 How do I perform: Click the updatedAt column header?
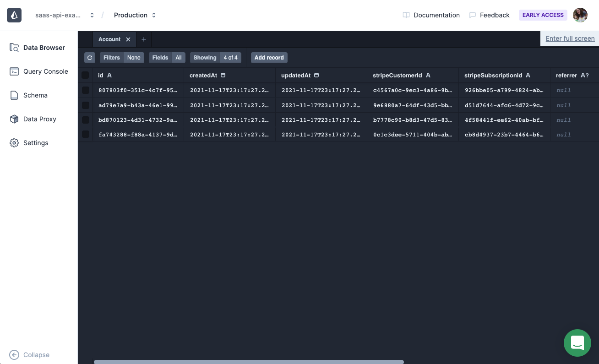[x=321, y=75]
